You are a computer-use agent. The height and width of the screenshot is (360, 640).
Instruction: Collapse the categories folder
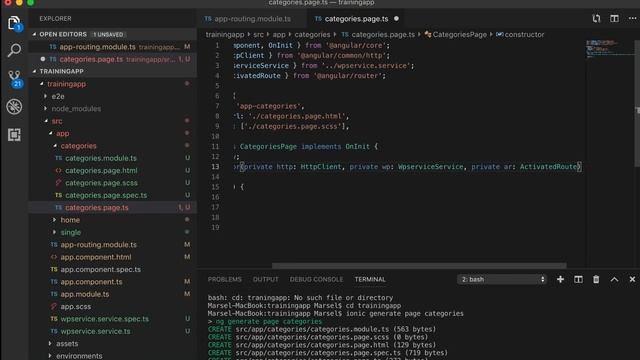(x=55, y=146)
